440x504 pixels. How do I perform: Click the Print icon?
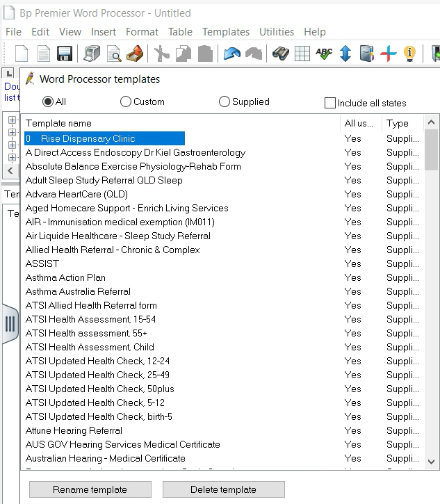[92, 54]
